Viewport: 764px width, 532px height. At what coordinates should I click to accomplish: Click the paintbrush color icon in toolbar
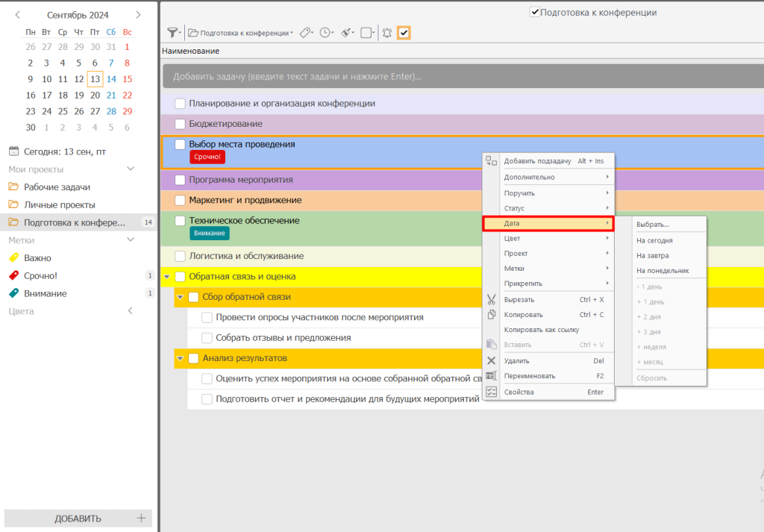[346, 32]
